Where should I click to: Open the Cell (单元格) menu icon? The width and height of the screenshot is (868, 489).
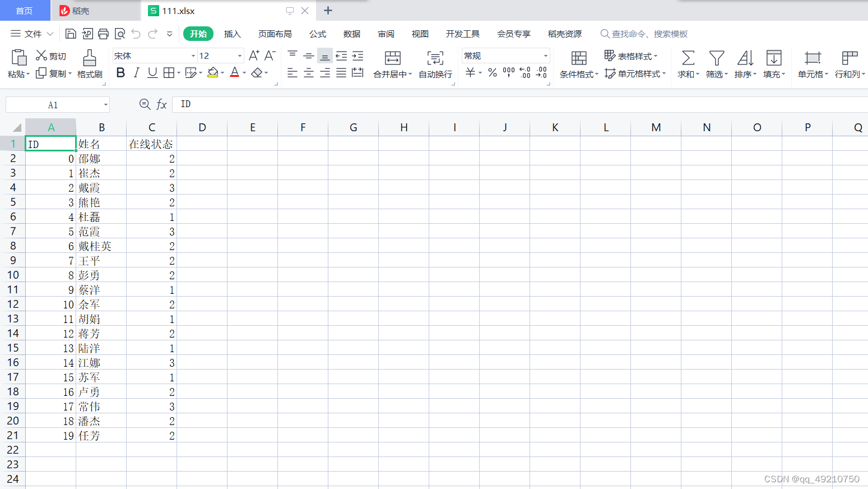813,58
